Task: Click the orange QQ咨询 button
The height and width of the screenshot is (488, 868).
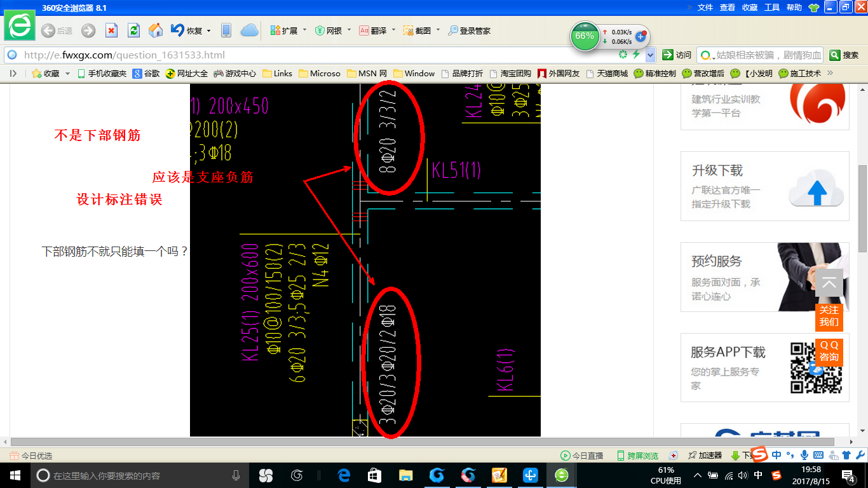Action: click(x=829, y=351)
